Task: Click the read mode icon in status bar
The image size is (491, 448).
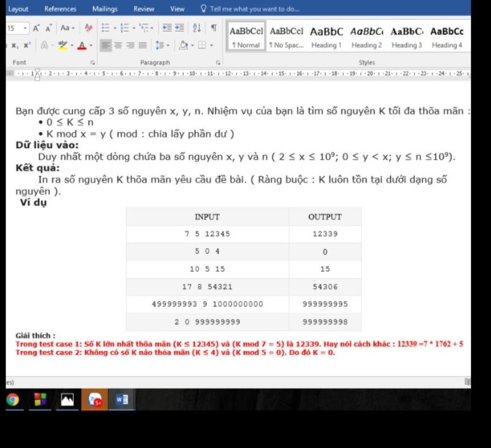Action: (x=468, y=382)
